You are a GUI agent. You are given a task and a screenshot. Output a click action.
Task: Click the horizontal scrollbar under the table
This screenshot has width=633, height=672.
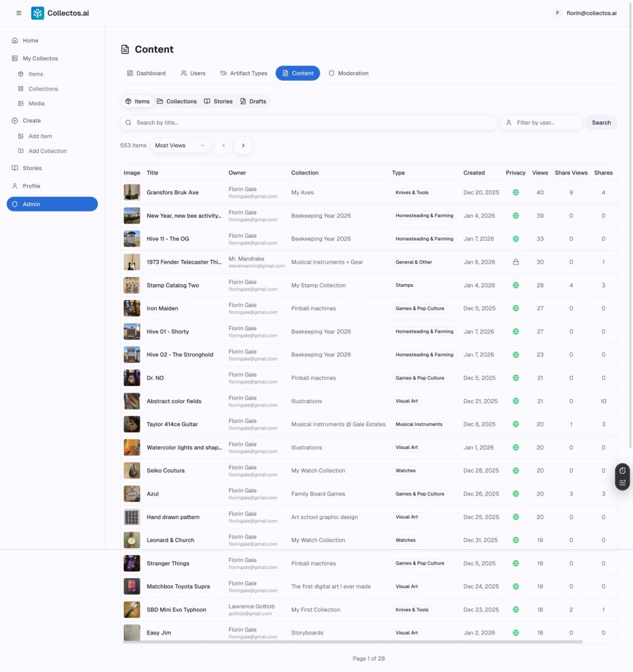352,641
